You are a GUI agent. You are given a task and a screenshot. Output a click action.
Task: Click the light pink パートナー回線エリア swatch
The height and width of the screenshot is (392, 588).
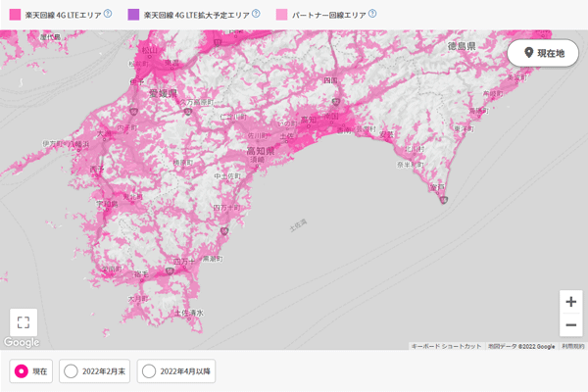(281, 15)
